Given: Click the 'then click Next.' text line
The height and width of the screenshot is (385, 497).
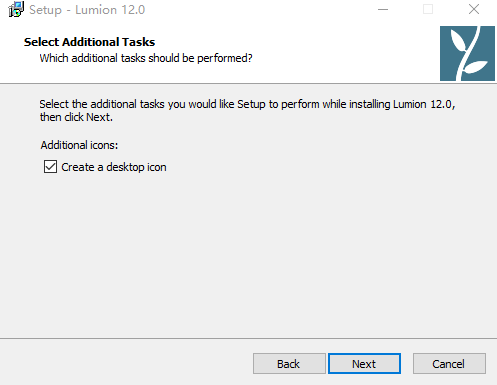Looking at the screenshot, I should [76, 117].
